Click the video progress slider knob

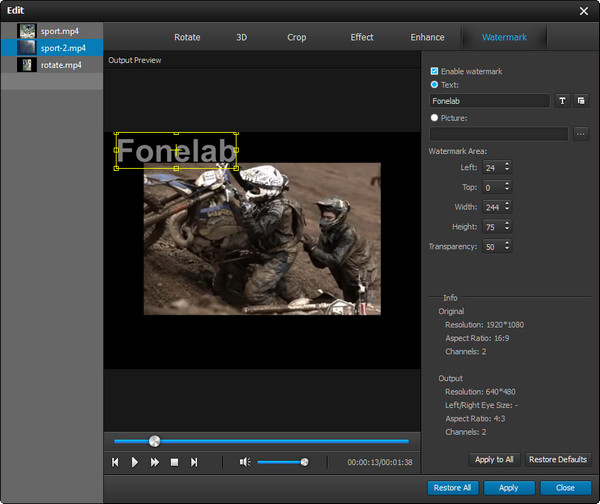155,441
